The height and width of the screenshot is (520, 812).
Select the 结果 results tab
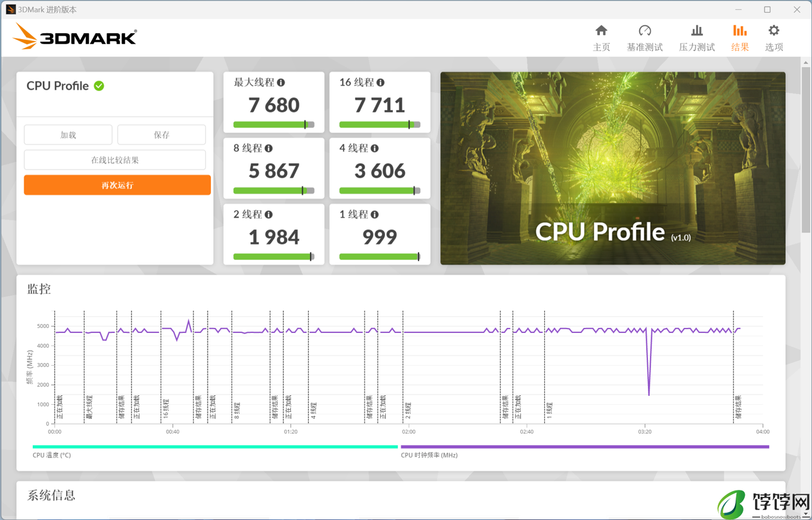(x=740, y=38)
